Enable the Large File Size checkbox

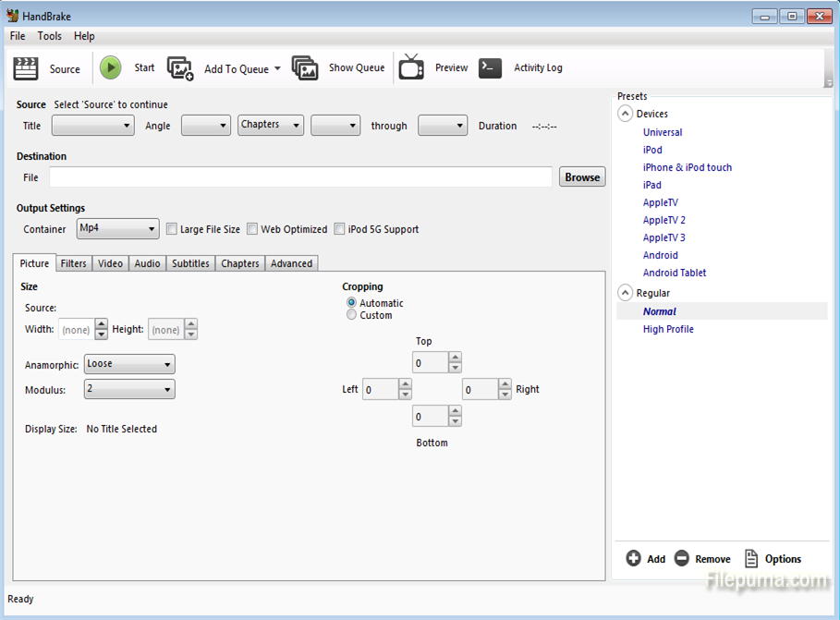click(171, 229)
